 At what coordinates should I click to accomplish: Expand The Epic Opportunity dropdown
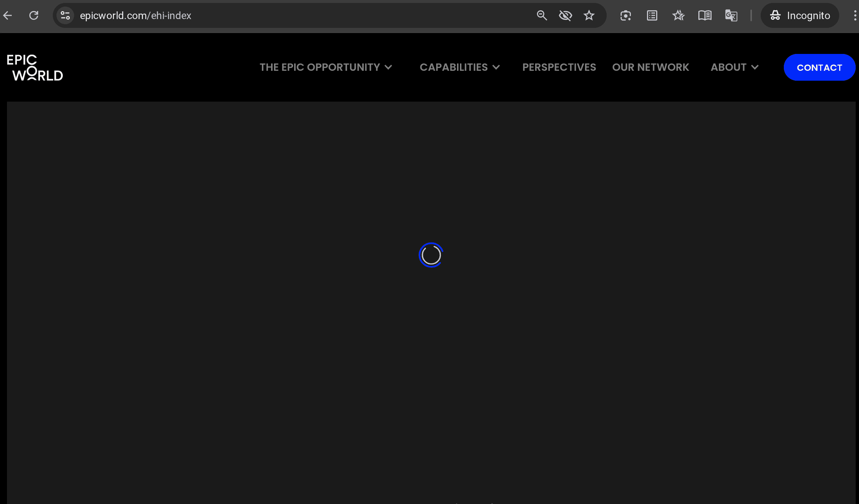coord(326,67)
